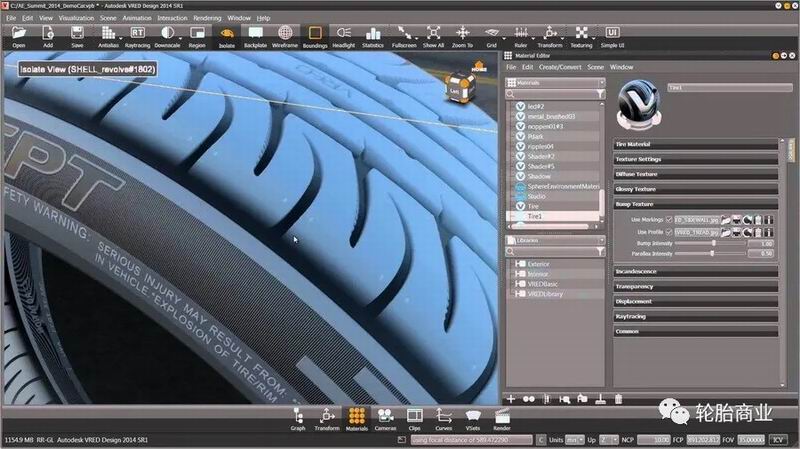800x449 pixels.
Task: Toggle the Boundings display button
Action: [x=314, y=34]
